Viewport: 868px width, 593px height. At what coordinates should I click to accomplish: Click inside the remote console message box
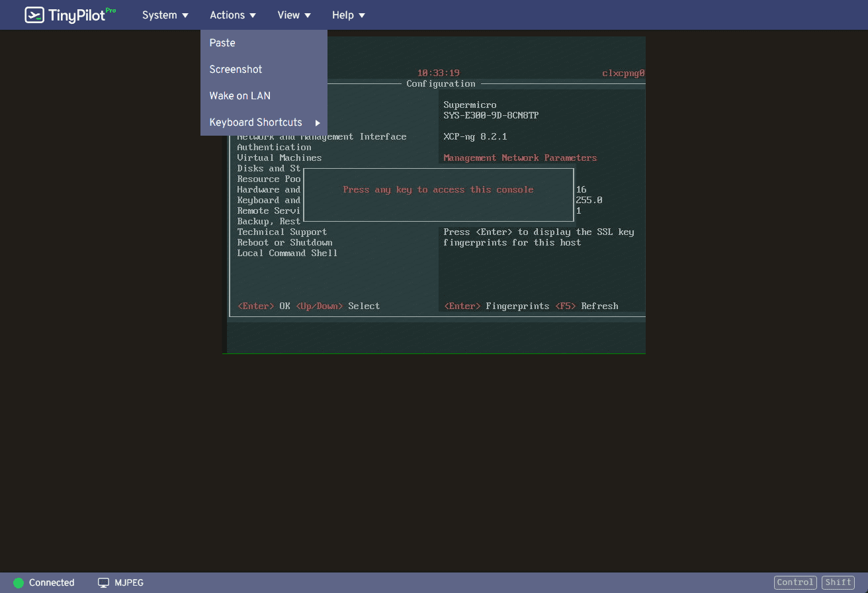(439, 195)
